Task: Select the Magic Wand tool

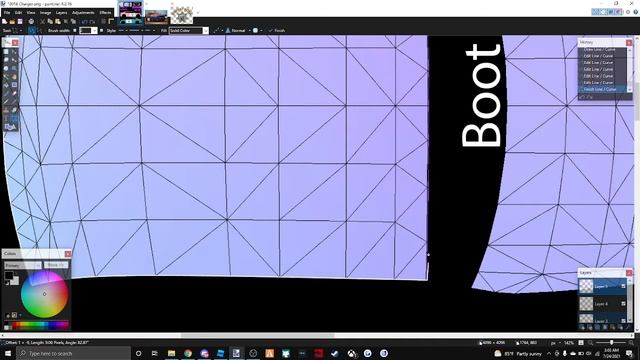Action: point(6,77)
